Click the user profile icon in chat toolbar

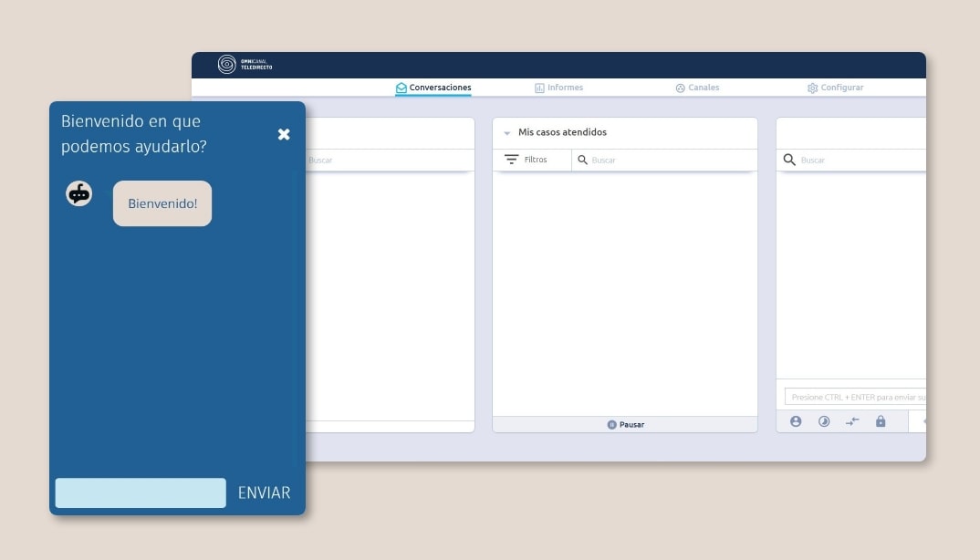click(x=796, y=421)
